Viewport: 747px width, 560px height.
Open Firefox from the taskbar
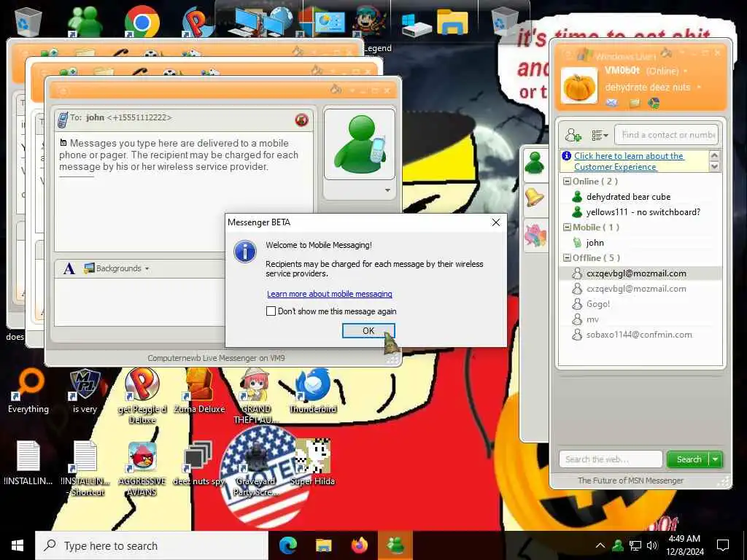(x=360, y=545)
